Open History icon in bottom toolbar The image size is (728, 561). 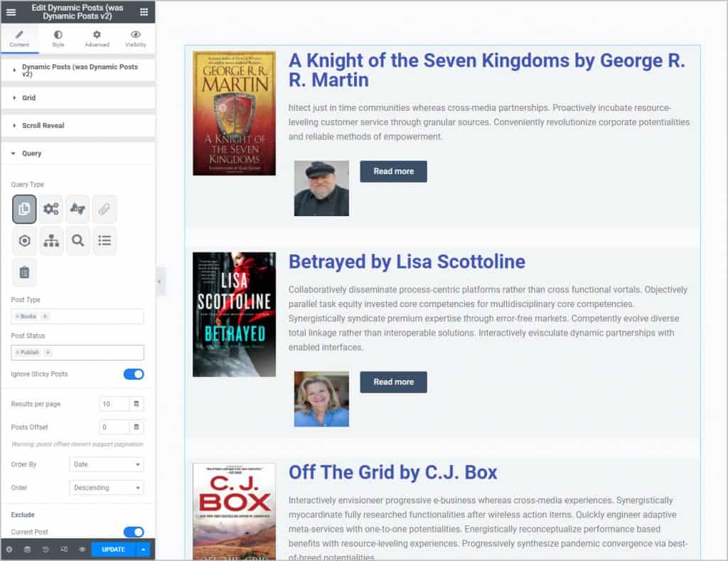[x=45, y=550]
